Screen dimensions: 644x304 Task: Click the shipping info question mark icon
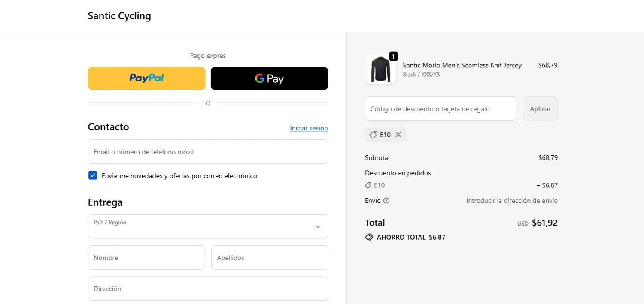(x=386, y=201)
